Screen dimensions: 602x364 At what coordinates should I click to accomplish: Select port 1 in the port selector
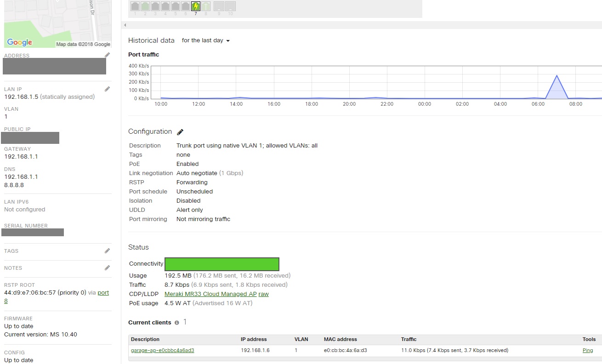pos(134,6)
